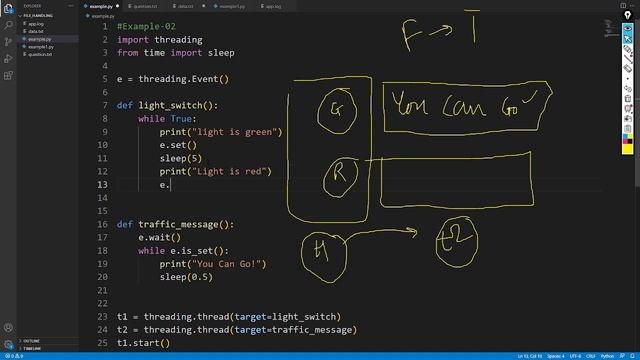
Task: Click 'sleep(5)' on line 11
Action: point(181,158)
